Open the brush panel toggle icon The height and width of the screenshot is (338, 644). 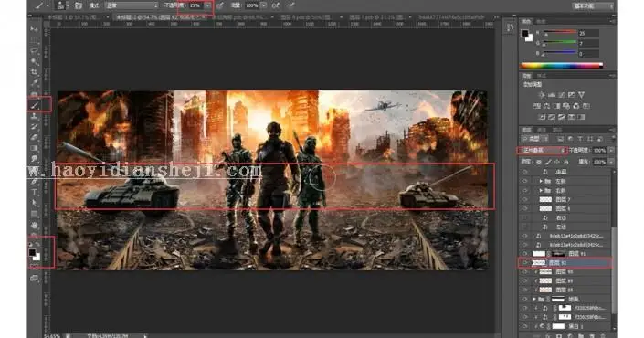78,5
